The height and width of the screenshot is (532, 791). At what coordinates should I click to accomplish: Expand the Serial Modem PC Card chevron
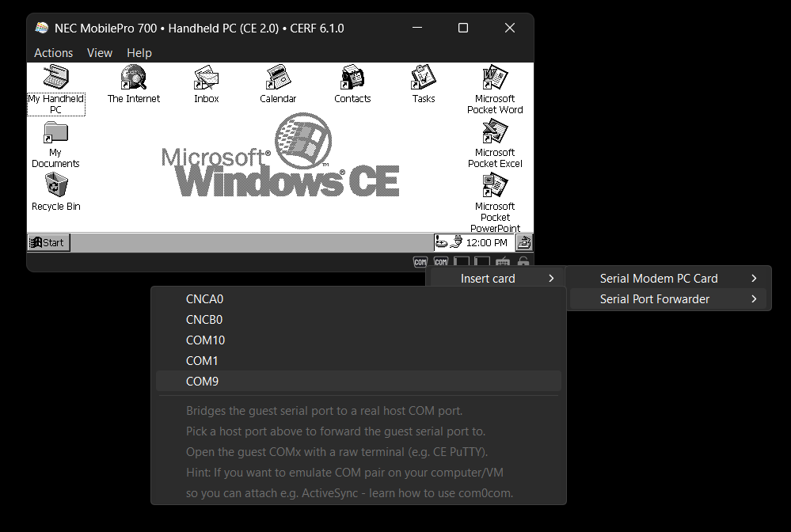click(x=754, y=279)
